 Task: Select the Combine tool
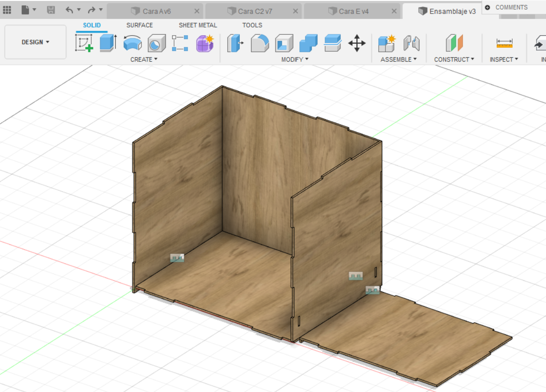click(308, 43)
